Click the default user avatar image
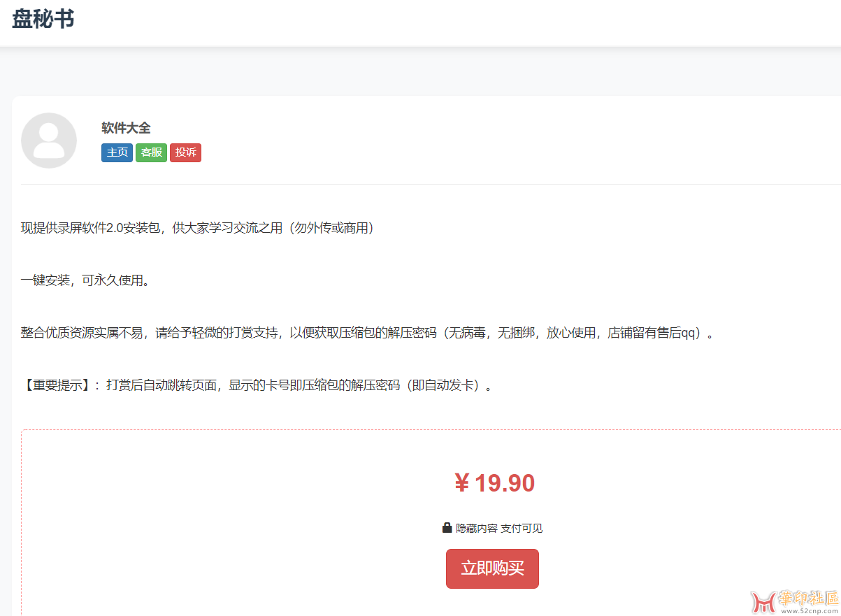Screen dimensions: 841x616 click(x=49, y=141)
